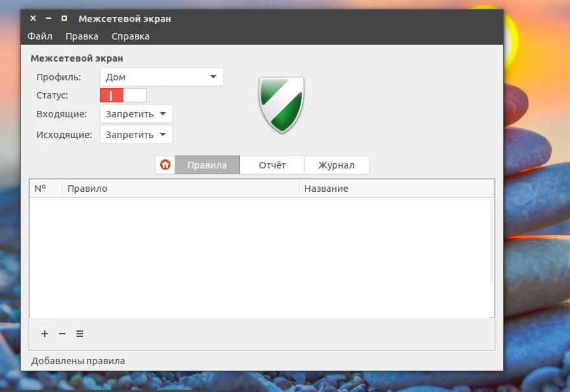Click the orange home icon tab

[x=165, y=165]
